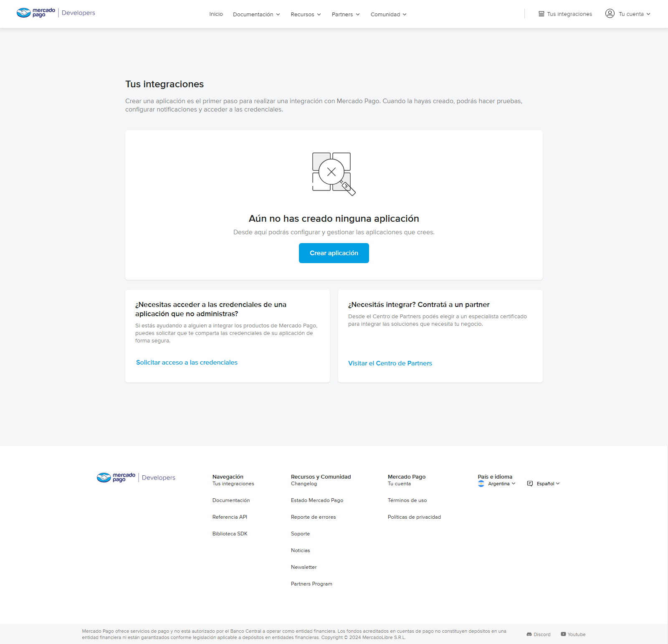Open the Youtube channel link
This screenshot has height=644, width=668.
[573, 634]
